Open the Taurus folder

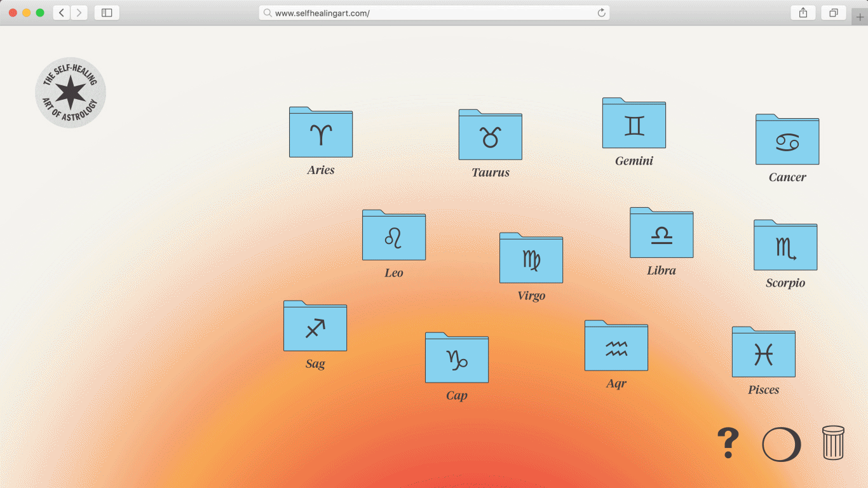(491, 135)
